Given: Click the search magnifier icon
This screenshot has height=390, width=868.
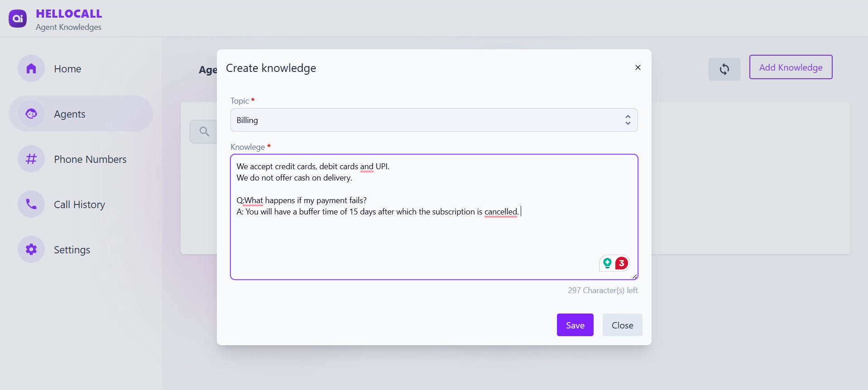Looking at the screenshot, I should [x=205, y=131].
